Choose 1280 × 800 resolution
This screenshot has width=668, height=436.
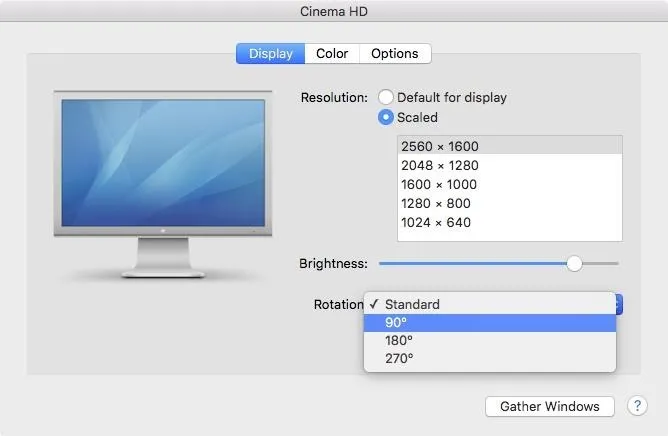point(510,203)
